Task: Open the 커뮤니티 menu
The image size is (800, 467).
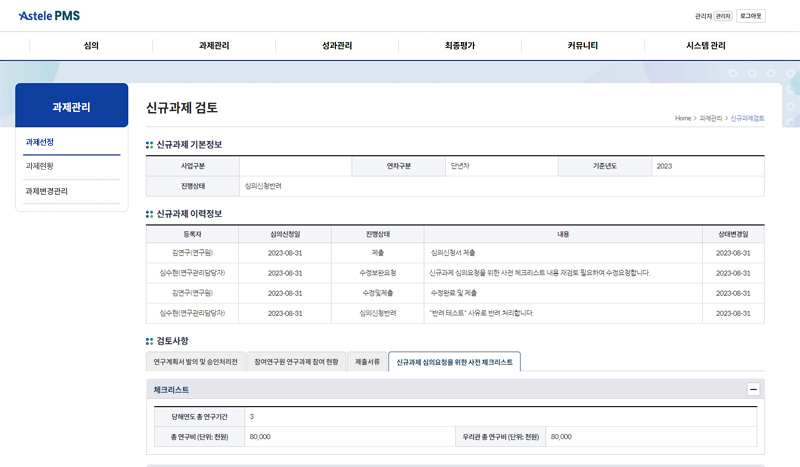Action: tap(583, 45)
